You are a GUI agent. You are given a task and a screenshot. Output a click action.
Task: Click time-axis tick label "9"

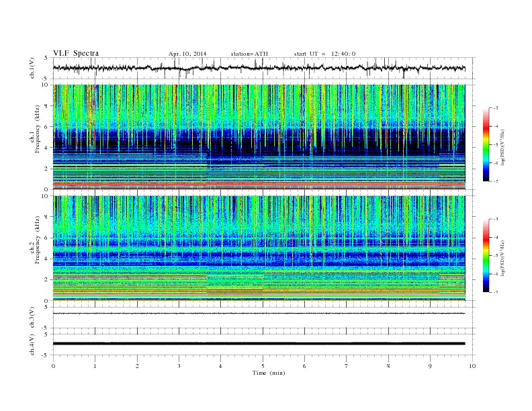pos(430,366)
